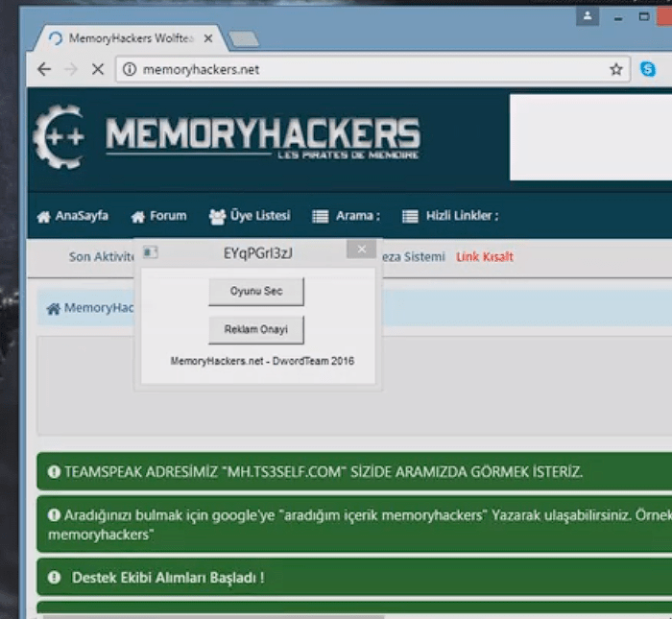Click the white banner ad area
The height and width of the screenshot is (619, 672).
point(590,137)
